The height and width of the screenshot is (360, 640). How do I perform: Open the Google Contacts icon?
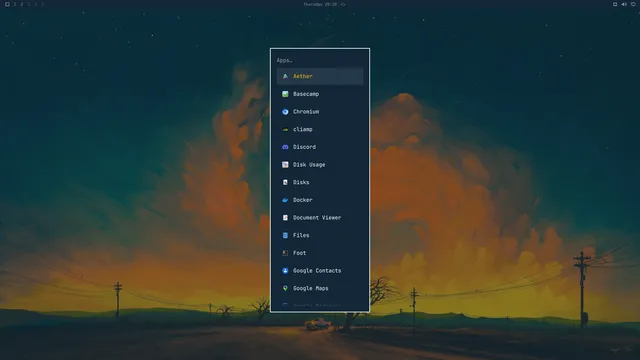(x=285, y=271)
